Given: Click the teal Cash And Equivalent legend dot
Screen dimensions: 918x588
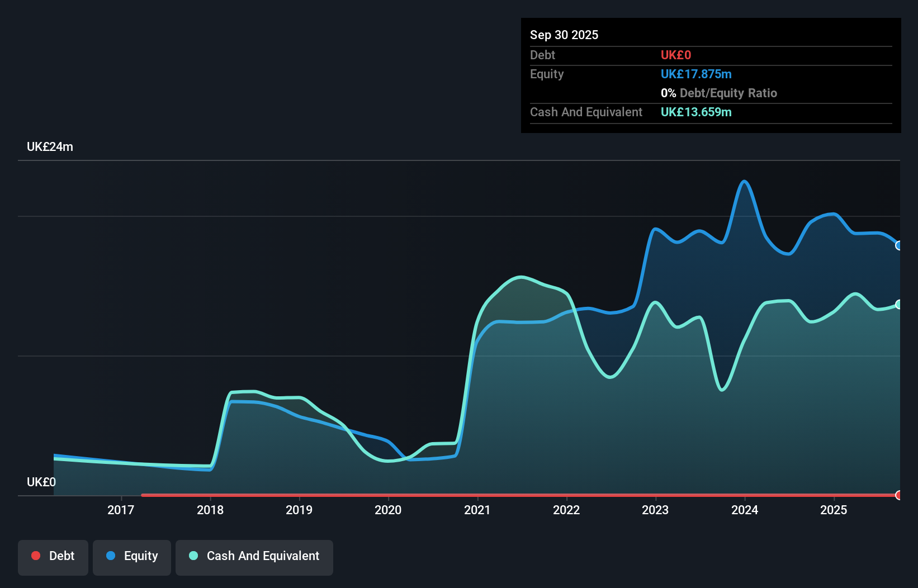Looking at the screenshot, I should (193, 556).
